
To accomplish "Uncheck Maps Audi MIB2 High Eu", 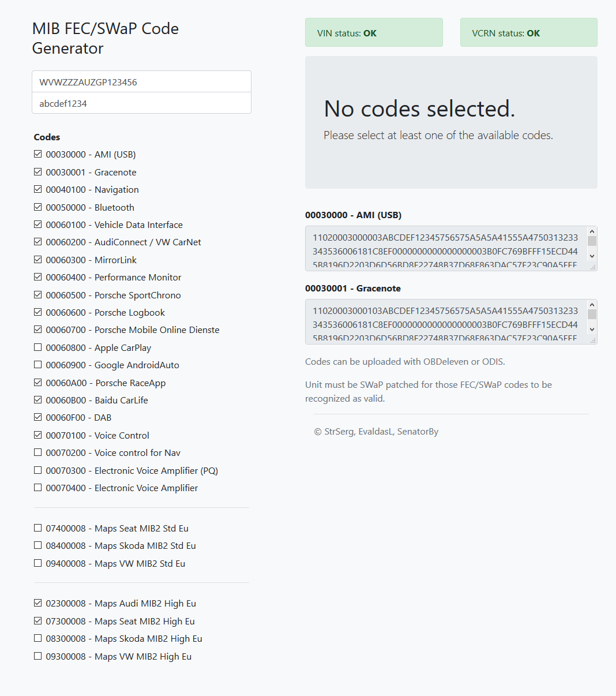I will click(37, 603).
